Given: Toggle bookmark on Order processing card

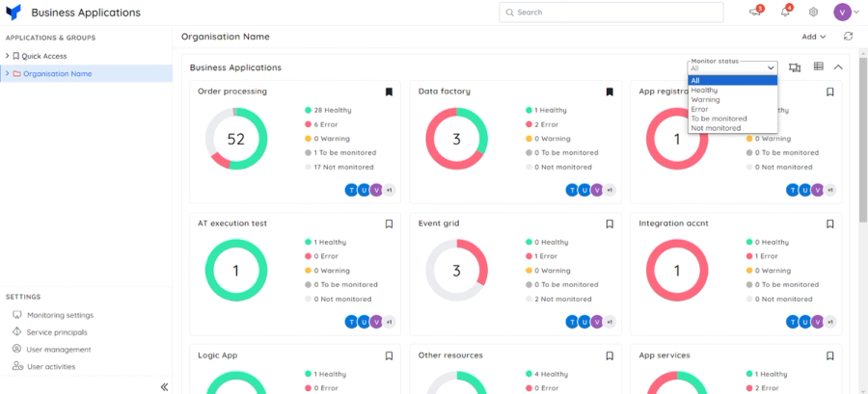Looking at the screenshot, I should click(x=390, y=92).
